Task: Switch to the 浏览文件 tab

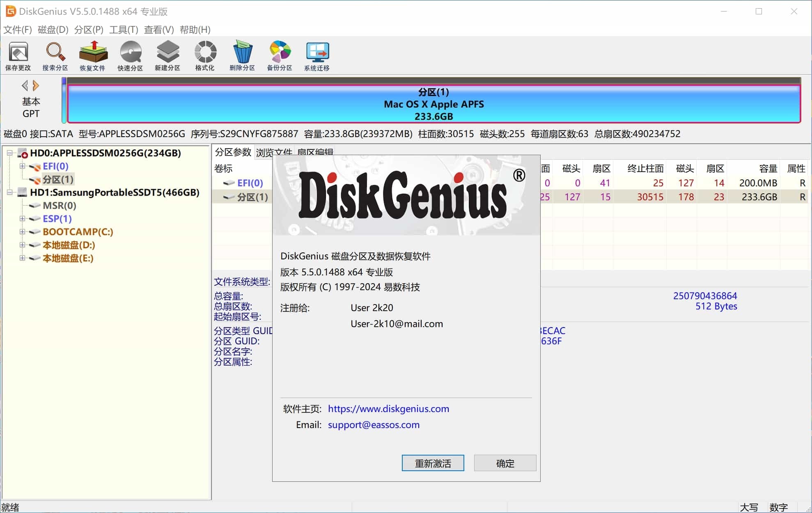Action: pyautogui.click(x=274, y=152)
